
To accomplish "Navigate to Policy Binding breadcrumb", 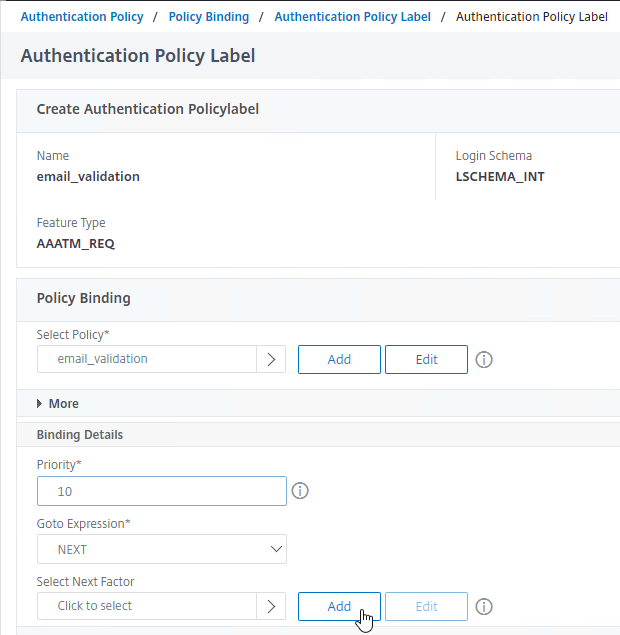I will coord(209,17).
